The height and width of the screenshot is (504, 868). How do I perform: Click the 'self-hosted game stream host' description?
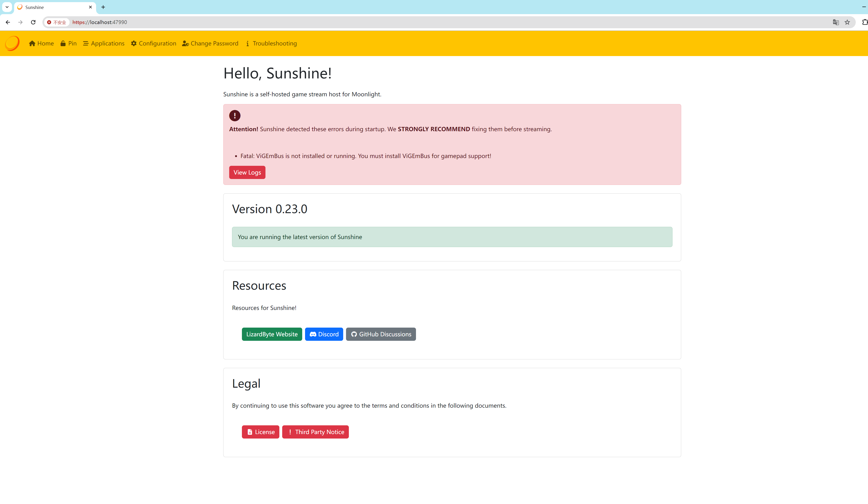[302, 94]
